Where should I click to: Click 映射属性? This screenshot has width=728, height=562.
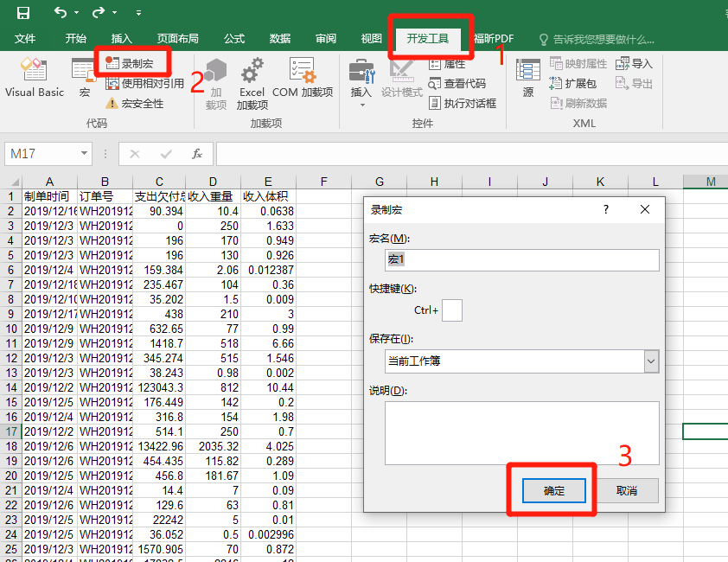[x=578, y=64]
